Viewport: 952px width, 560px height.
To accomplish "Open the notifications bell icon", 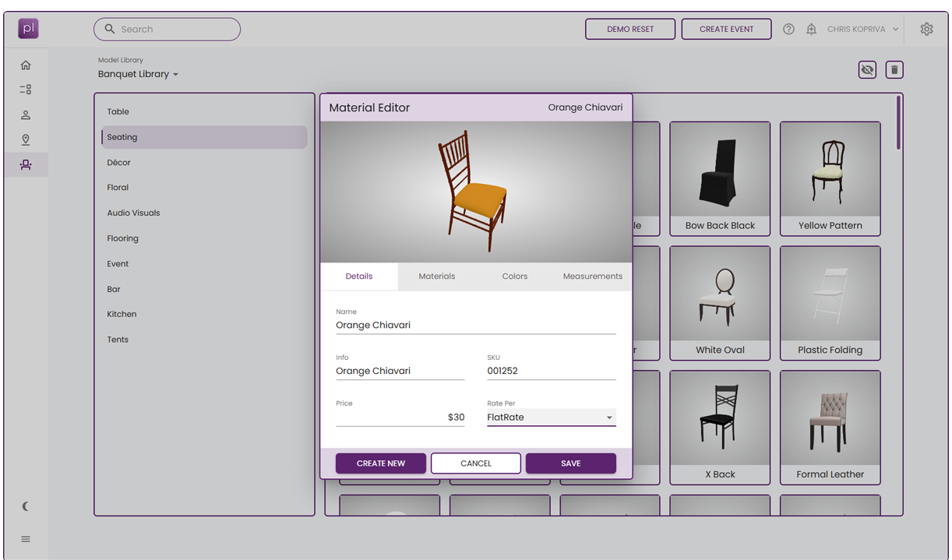I will 811,30.
